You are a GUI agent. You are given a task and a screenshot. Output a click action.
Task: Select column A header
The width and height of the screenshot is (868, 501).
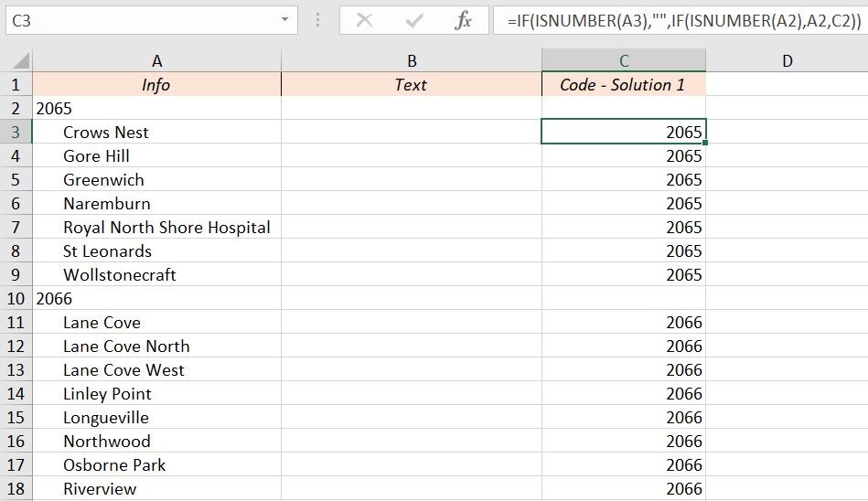pyautogui.click(x=156, y=61)
